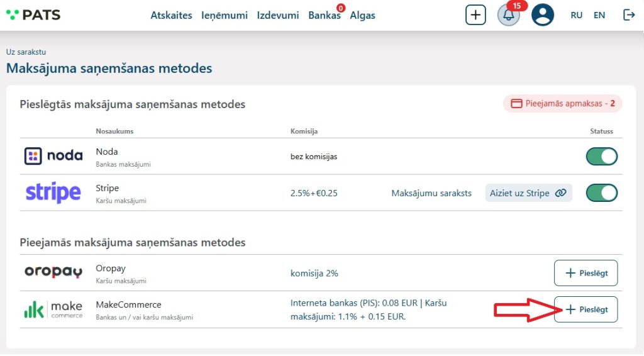Click the MakeCommerce logo
Screen dimensions: 644x356
coord(53,309)
